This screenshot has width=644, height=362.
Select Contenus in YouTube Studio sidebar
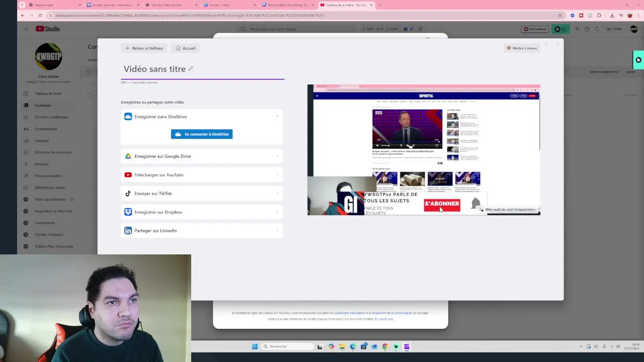pos(43,106)
